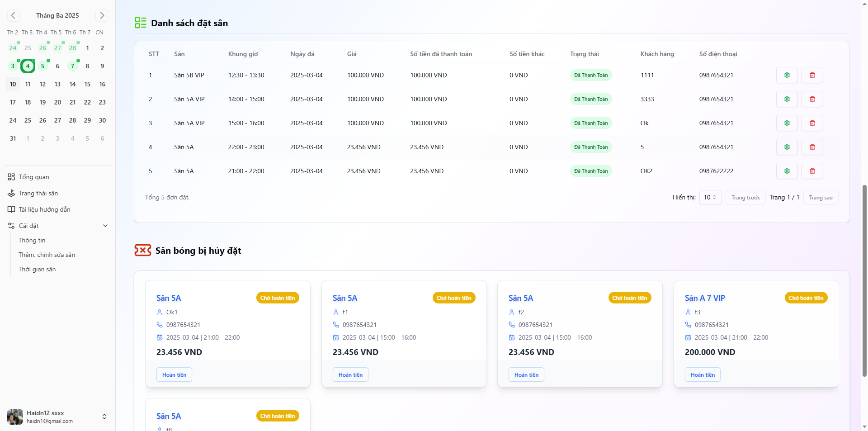Open Tổng quan in the sidebar
This screenshot has width=868, height=431.
(34, 177)
